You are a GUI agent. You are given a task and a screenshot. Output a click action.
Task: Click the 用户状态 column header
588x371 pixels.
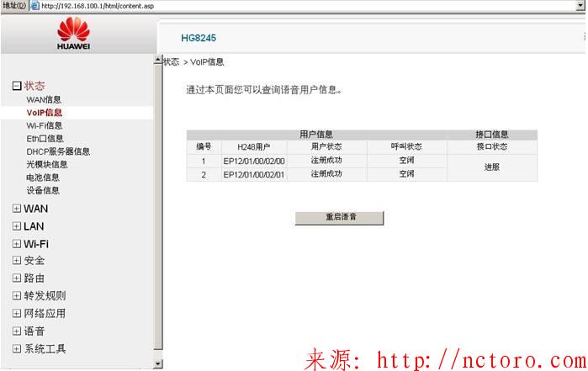click(326, 146)
